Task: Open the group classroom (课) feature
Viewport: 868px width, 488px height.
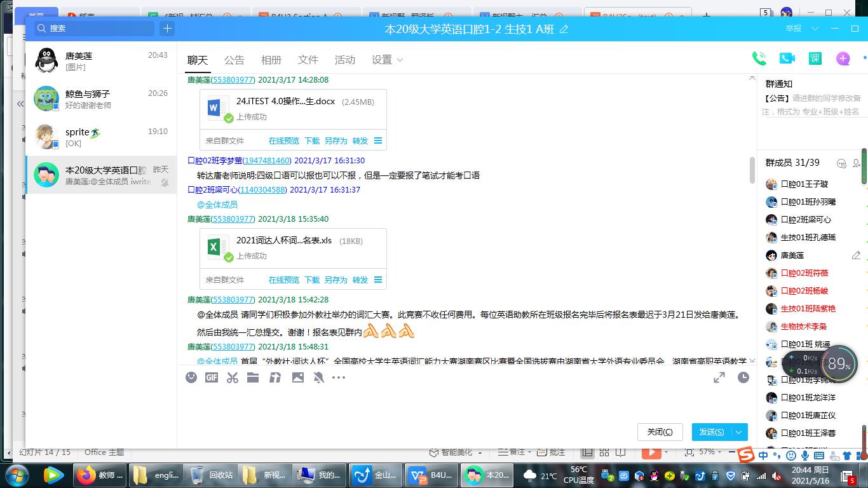Action: click(815, 58)
